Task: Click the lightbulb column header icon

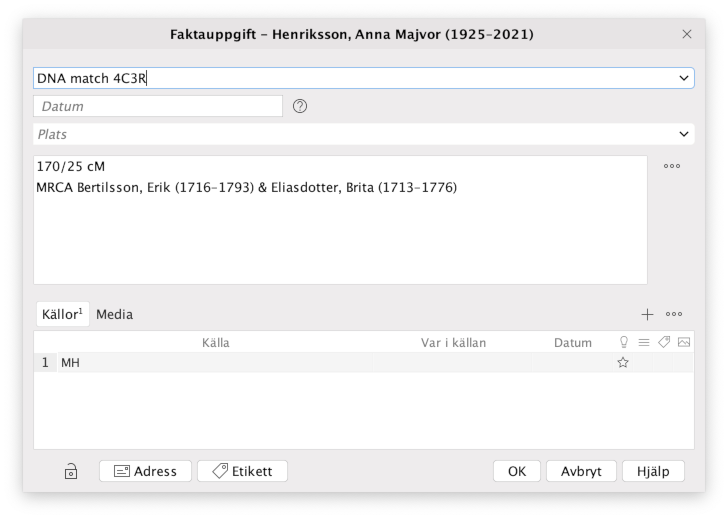Action: tap(624, 342)
